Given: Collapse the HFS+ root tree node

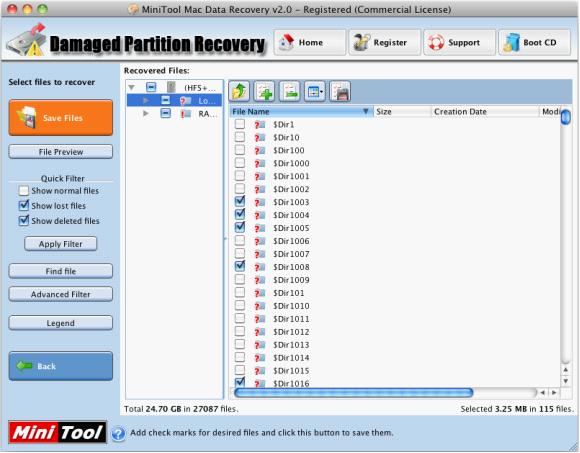Looking at the screenshot, I should click(x=131, y=88).
